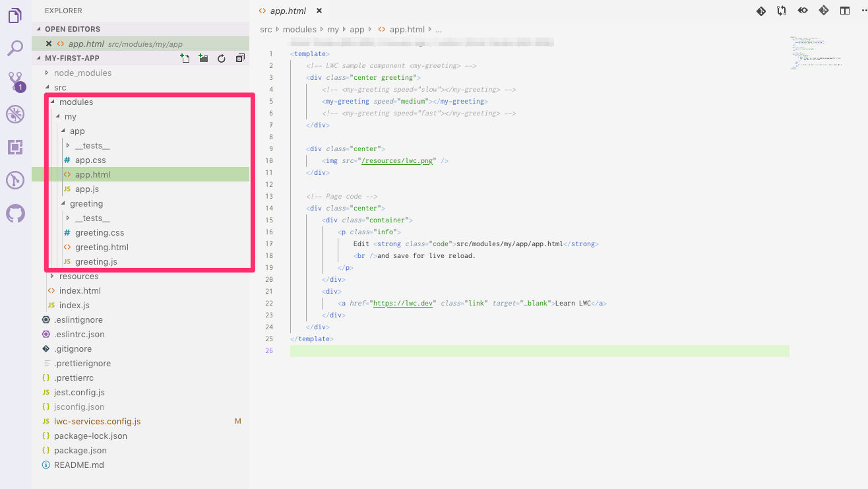
Task: Open previous revision commit-arrow icon
Action: (803, 11)
